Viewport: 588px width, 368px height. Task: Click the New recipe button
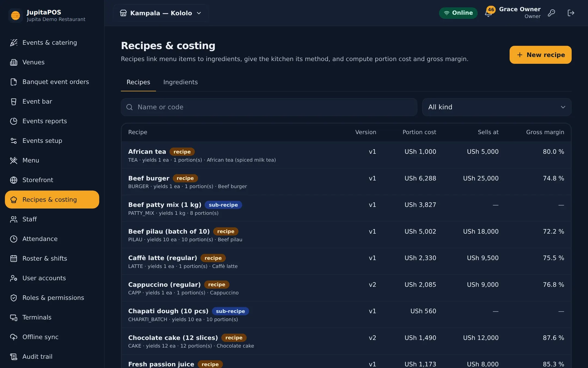(540, 55)
